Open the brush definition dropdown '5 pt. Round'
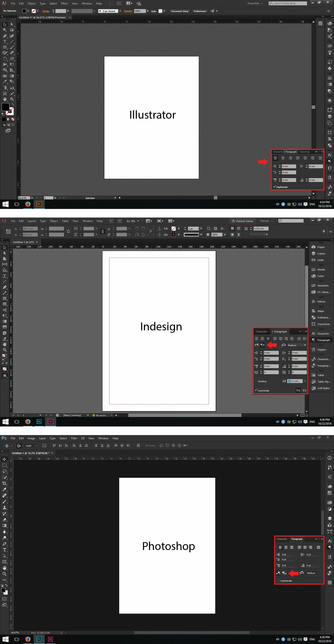 pos(120,11)
